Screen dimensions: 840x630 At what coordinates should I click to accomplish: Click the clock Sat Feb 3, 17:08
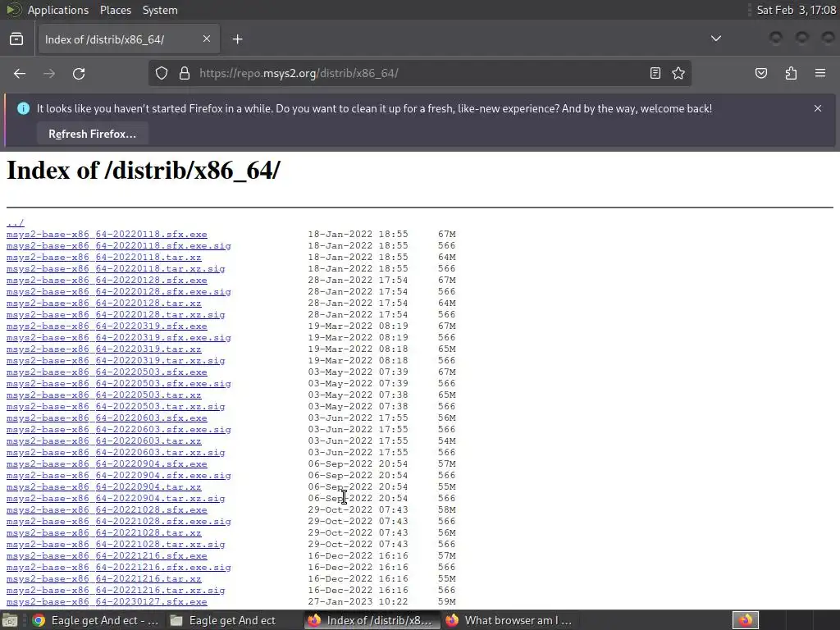pos(796,10)
